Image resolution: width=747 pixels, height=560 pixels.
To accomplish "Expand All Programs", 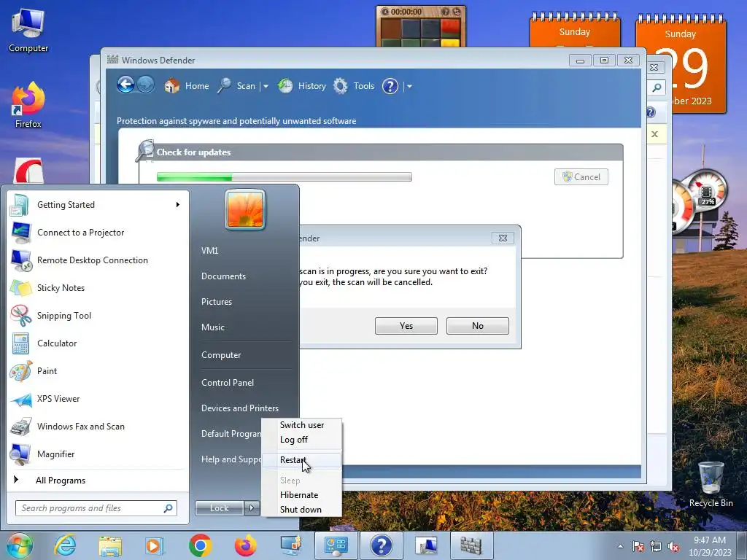I will 97,480.
